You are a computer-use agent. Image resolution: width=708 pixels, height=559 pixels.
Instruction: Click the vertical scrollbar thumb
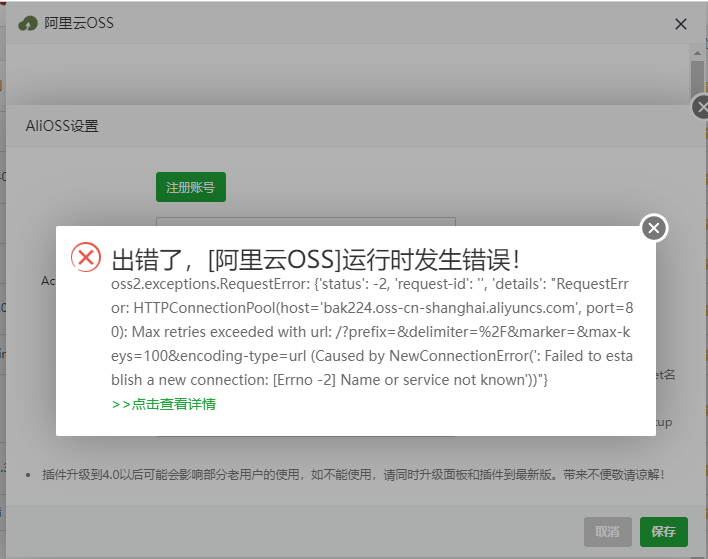[x=697, y=80]
